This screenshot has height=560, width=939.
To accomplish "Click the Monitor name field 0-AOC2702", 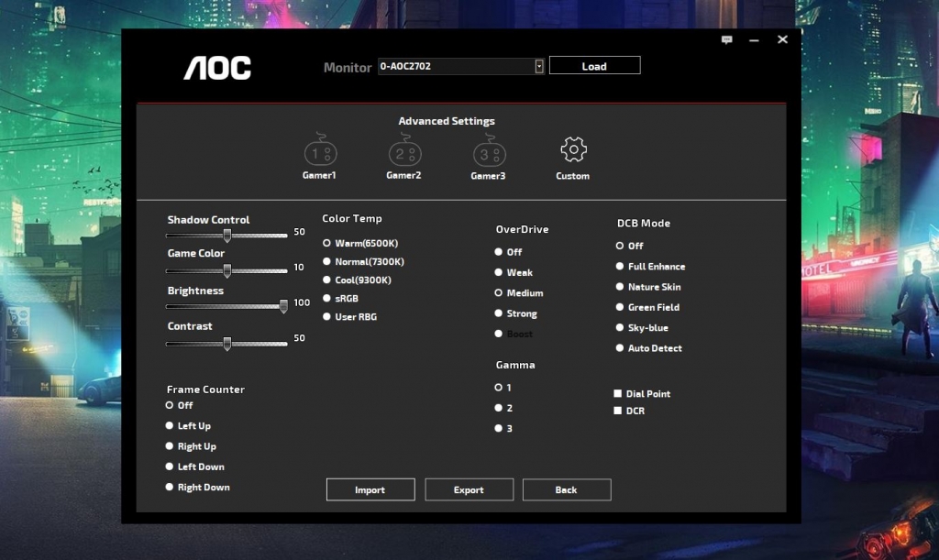I will coord(455,66).
